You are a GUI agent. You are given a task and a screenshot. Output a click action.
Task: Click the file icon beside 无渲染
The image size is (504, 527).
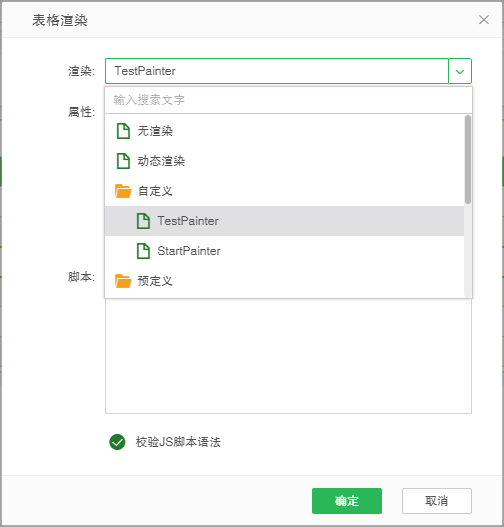(123, 131)
